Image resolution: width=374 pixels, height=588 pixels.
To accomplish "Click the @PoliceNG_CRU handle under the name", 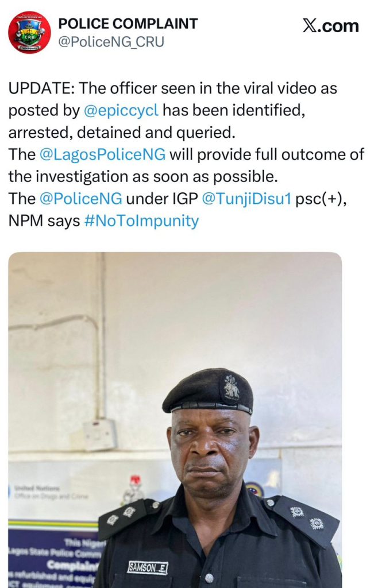I will (x=111, y=42).
